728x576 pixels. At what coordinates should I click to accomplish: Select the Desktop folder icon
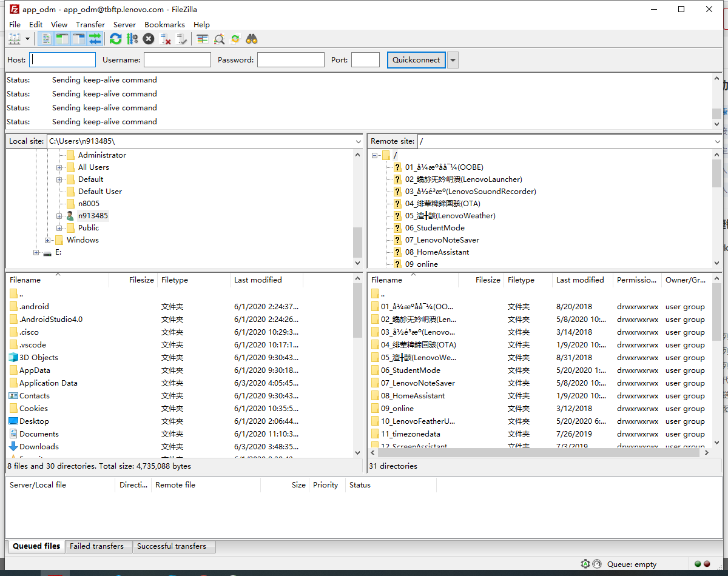click(13, 421)
